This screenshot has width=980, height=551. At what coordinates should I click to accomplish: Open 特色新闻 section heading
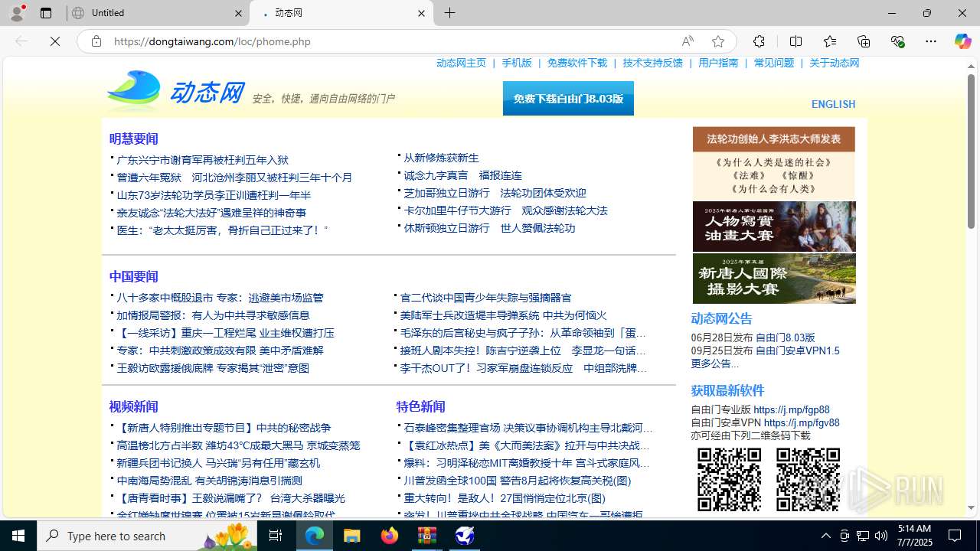pos(420,406)
